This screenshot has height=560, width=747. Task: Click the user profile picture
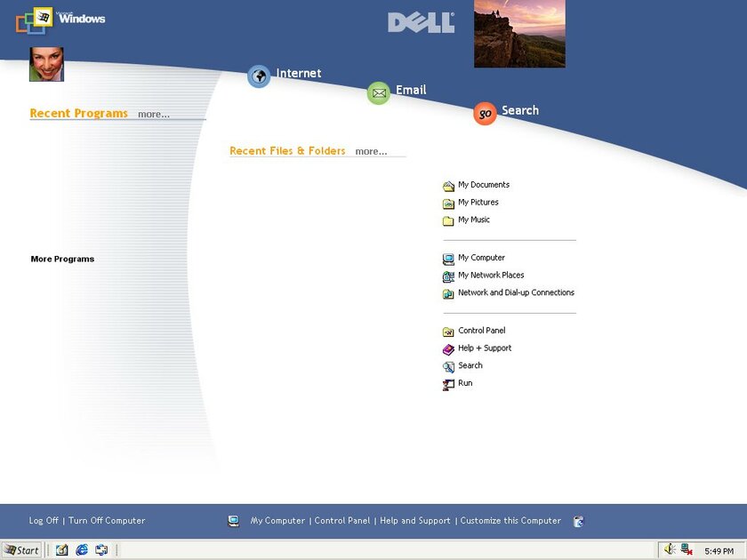click(46, 65)
